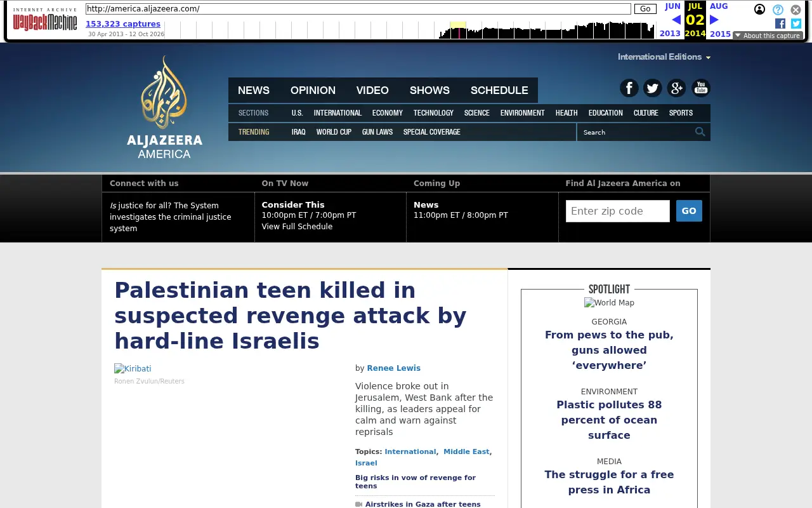Click the search magnifier icon

[700, 132]
